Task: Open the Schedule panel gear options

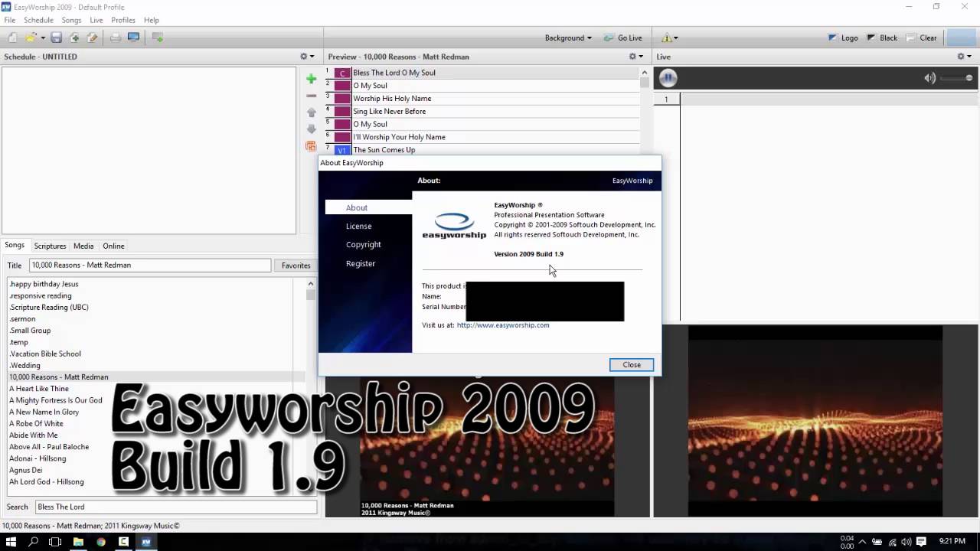Action: click(307, 57)
